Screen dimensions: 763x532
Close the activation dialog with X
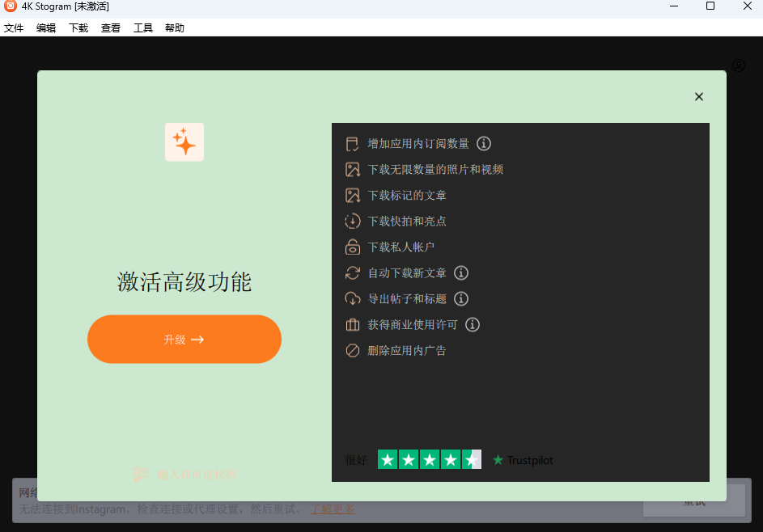point(699,97)
